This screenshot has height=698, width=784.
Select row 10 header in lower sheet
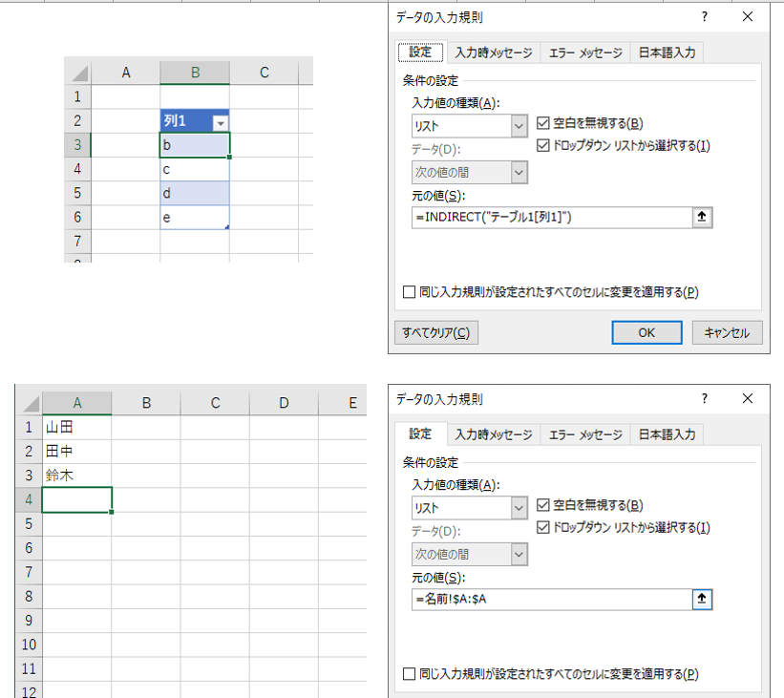(29, 645)
